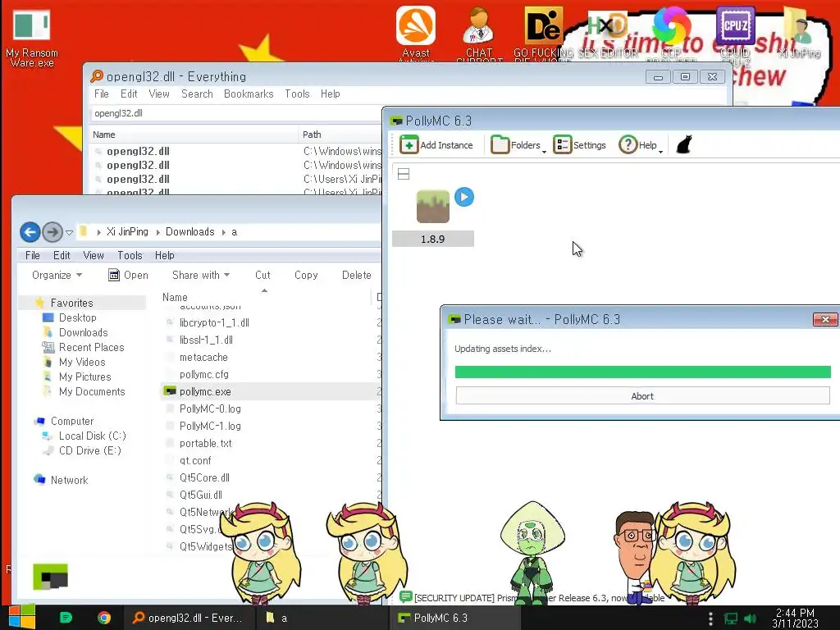Open My Videos in navigation pane
Screen dimensions: 840x630
pos(82,362)
